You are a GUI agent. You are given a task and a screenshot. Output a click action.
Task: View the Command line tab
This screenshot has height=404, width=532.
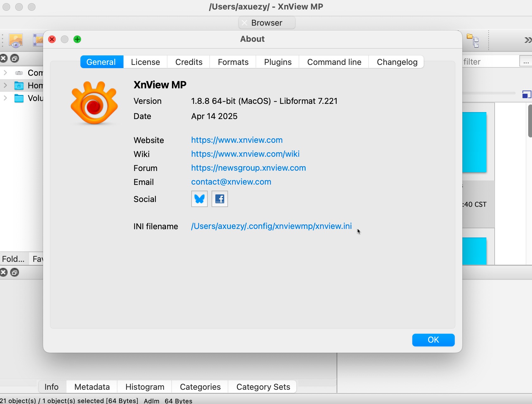[x=334, y=62]
